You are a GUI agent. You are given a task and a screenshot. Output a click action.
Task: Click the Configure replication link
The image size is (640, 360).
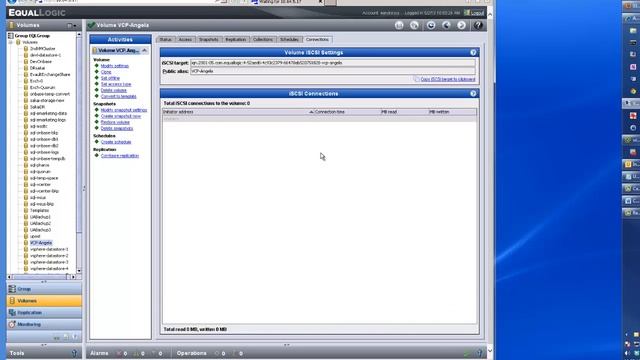pos(120,156)
